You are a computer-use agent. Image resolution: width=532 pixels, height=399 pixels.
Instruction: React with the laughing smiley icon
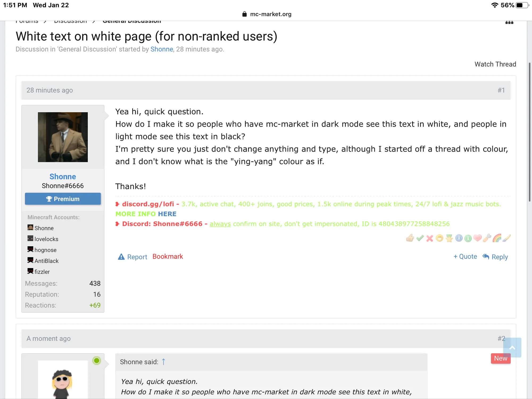[x=439, y=238]
